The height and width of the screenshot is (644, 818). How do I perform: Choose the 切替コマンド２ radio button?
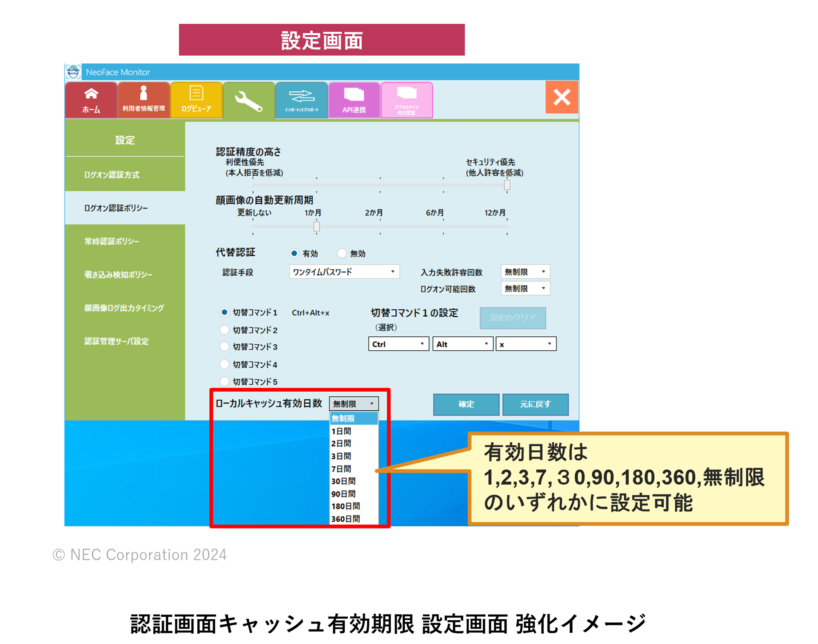click(x=225, y=330)
